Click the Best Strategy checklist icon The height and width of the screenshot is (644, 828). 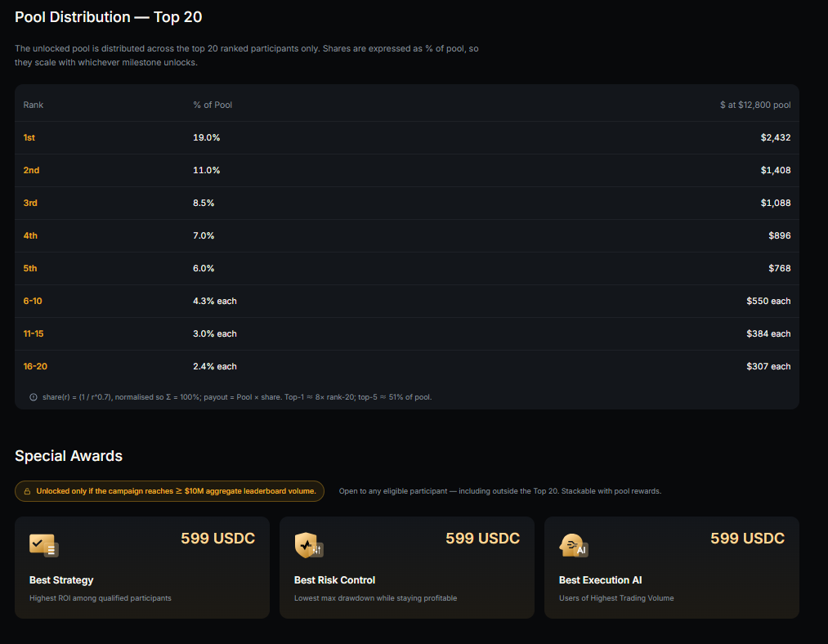[x=44, y=545]
